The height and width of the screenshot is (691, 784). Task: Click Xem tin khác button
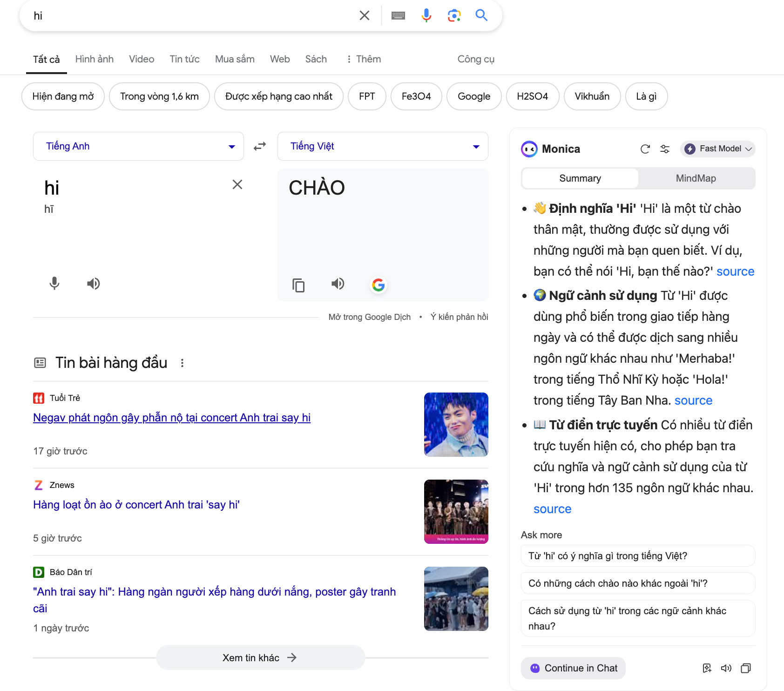tap(261, 657)
